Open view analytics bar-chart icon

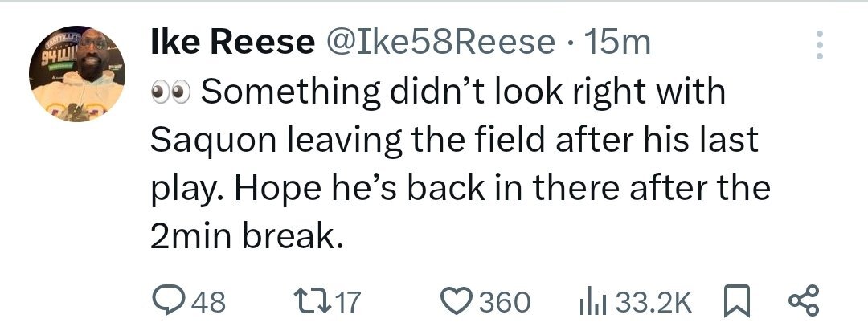(x=593, y=301)
